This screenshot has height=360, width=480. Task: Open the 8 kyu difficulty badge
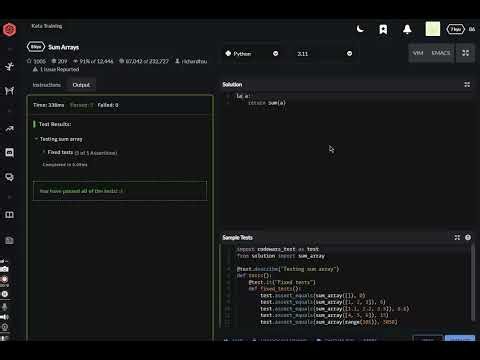click(36, 47)
